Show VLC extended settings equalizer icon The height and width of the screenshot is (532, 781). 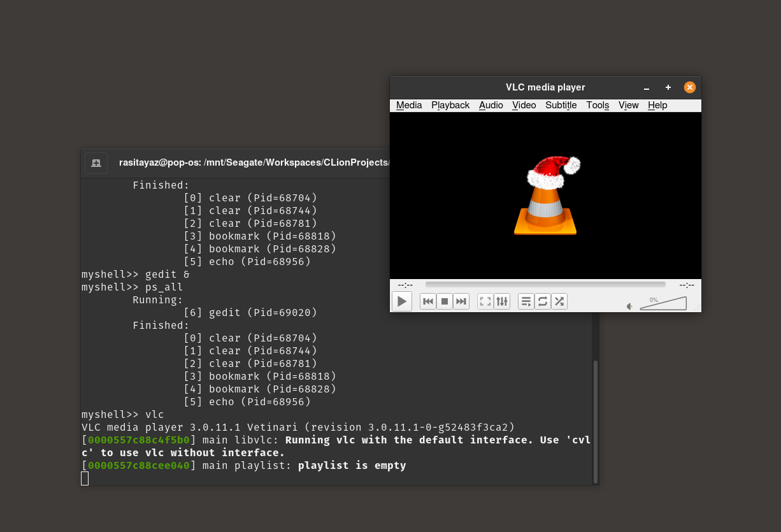tap(502, 301)
